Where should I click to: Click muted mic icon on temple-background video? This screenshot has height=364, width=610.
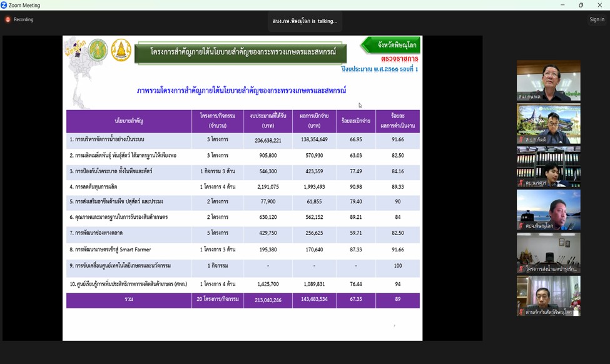pos(521,139)
